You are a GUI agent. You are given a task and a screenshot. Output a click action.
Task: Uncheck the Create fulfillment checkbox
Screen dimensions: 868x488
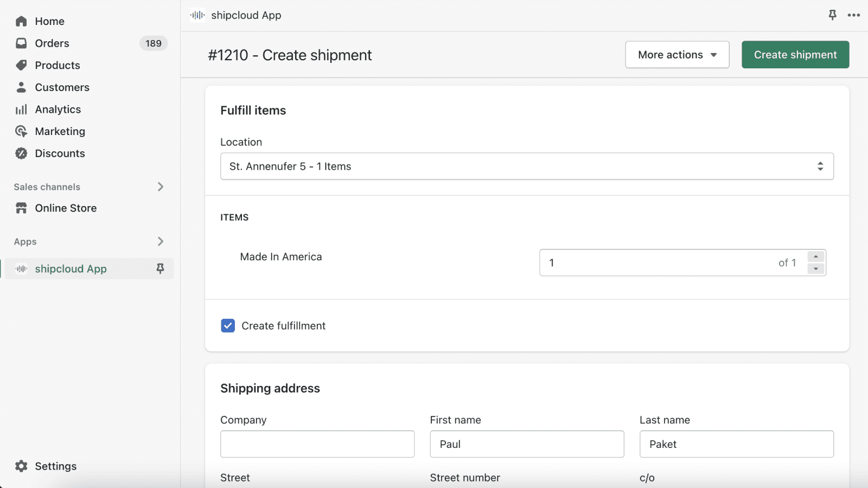coord(227,325)
